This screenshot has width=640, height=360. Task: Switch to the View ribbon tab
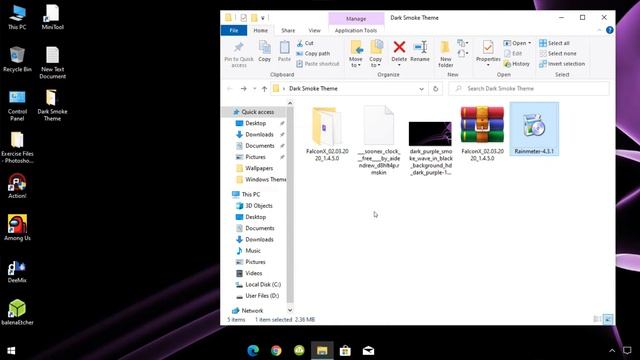pos(314,30)
